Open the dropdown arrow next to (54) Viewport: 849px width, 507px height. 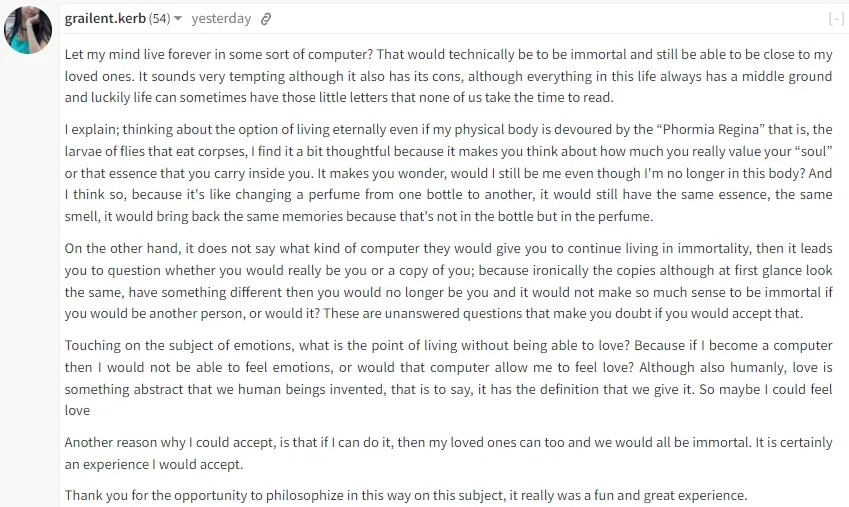pyautogui.click(x=178, y=19)
